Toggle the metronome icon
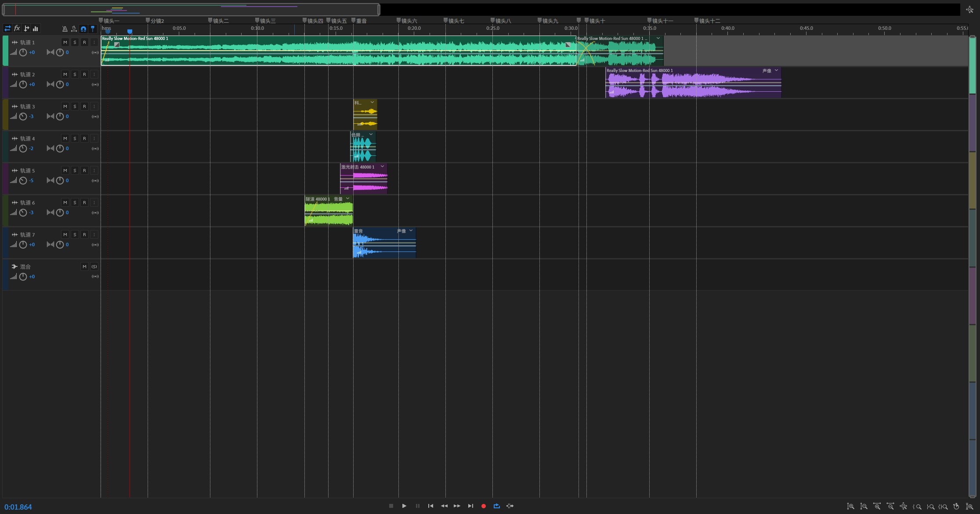This screenshot has height=514, width=980. 65,29
